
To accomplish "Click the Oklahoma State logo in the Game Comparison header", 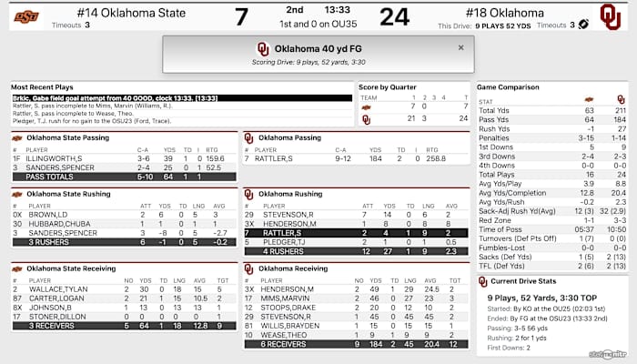I will pyautogui.click(x=590, y=98).
